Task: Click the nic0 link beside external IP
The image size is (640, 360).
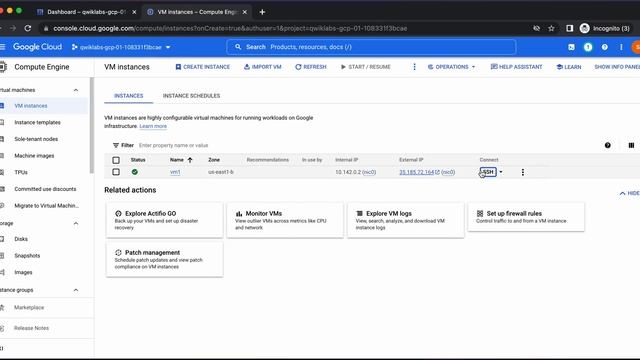Action: point(448,172)
